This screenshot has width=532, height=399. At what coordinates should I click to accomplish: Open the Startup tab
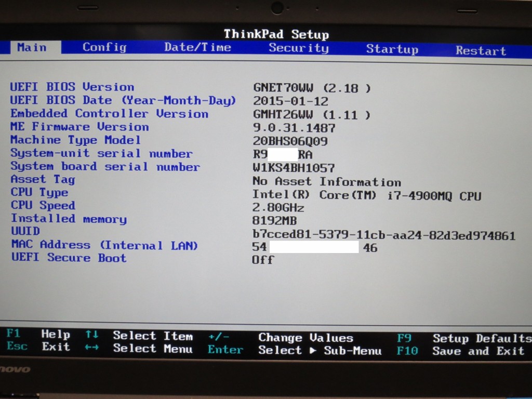(392, 49)
